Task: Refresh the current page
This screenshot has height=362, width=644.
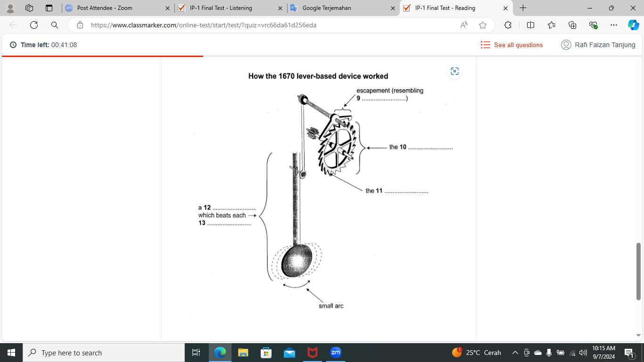Action: (x=34, y=25)
